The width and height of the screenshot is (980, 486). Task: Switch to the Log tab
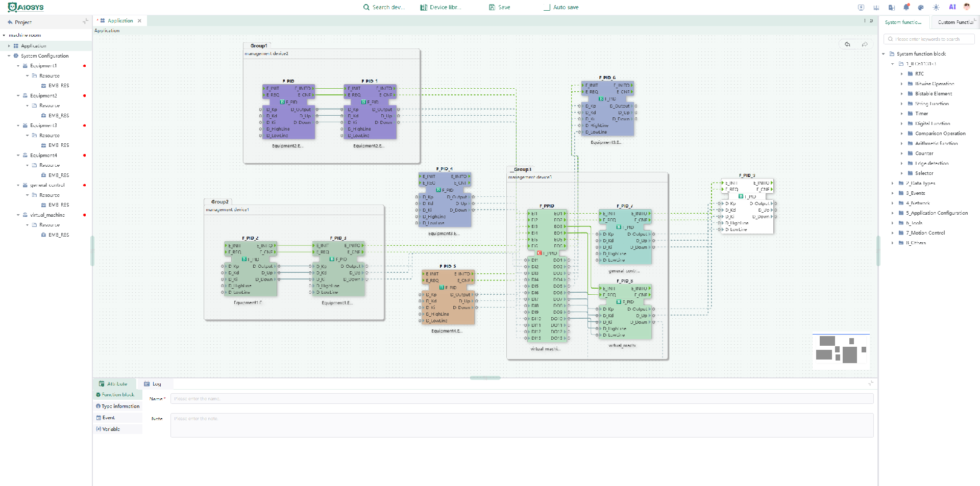(153, 384)
